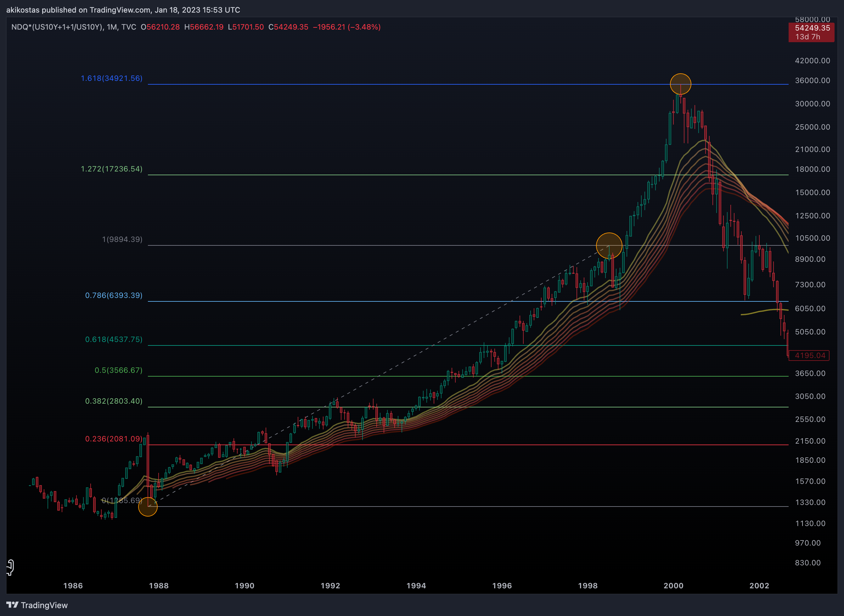The height and width of the screenshot is (616, 844).
Task: Click the 1990 label on time axis
Action: coord(244,585)
